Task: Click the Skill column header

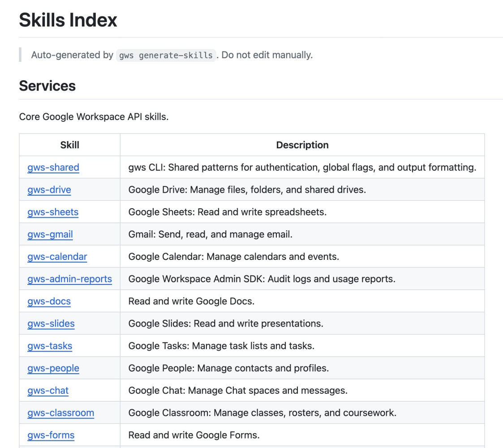Action: tap(69, 145)
